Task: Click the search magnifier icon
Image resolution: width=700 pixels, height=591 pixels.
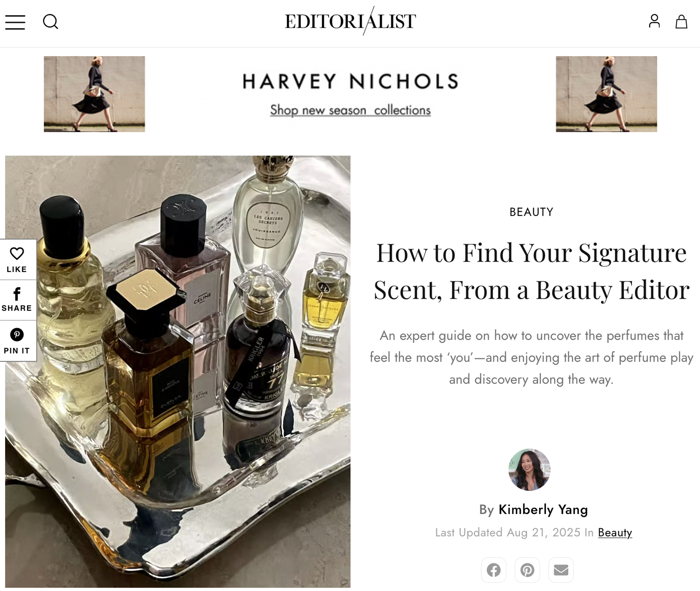Action: (50, 22)
